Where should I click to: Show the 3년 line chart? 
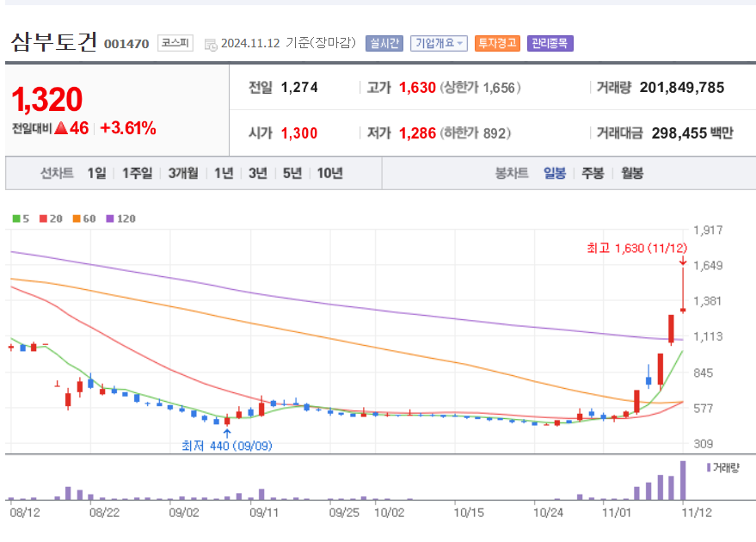258,173
